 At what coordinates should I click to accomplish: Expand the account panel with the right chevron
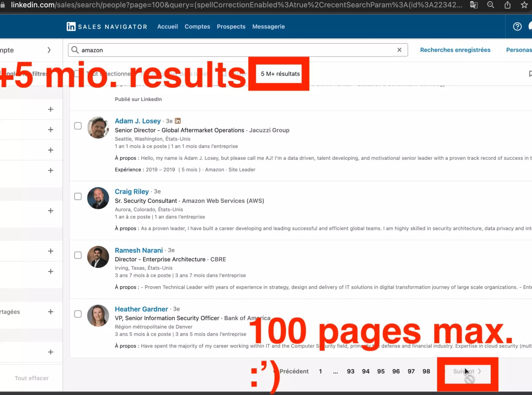pos(49,50)
